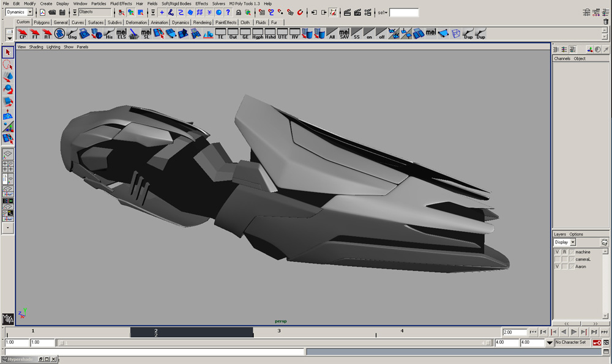Viewport: 612px width, 364px height.
Task: Switch to the Rendering shelf tab
Action: (x=202, y=23)
